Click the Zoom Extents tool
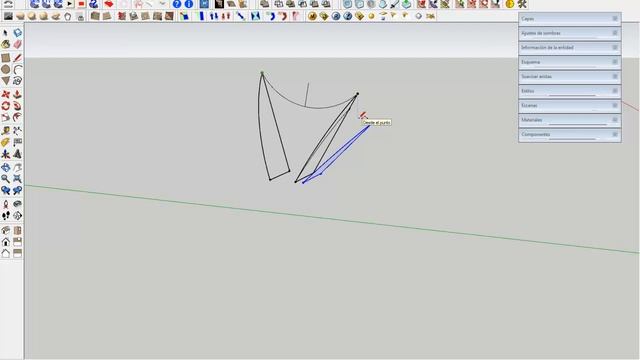The width and height of the screenshot is (640, 360). [x=17, y=179]
